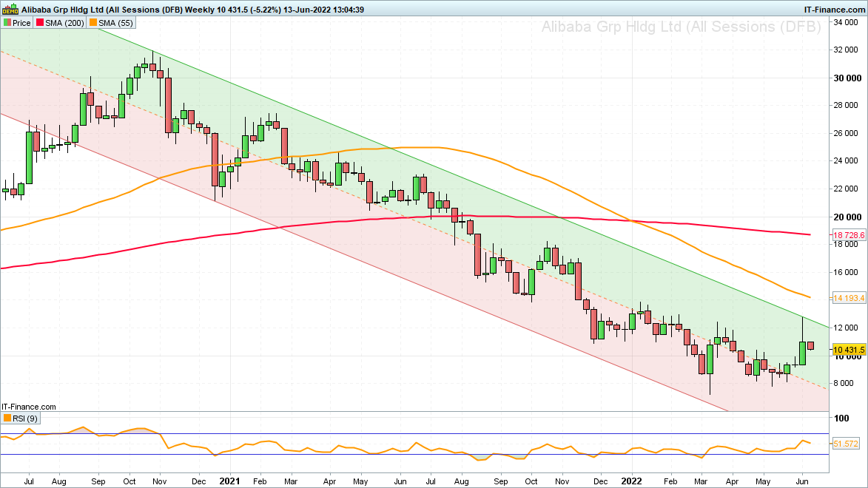Click the IT-Finance.com label above RSI panel
Image resolution: width=868 pixels, height=488 pixels.
29,407
